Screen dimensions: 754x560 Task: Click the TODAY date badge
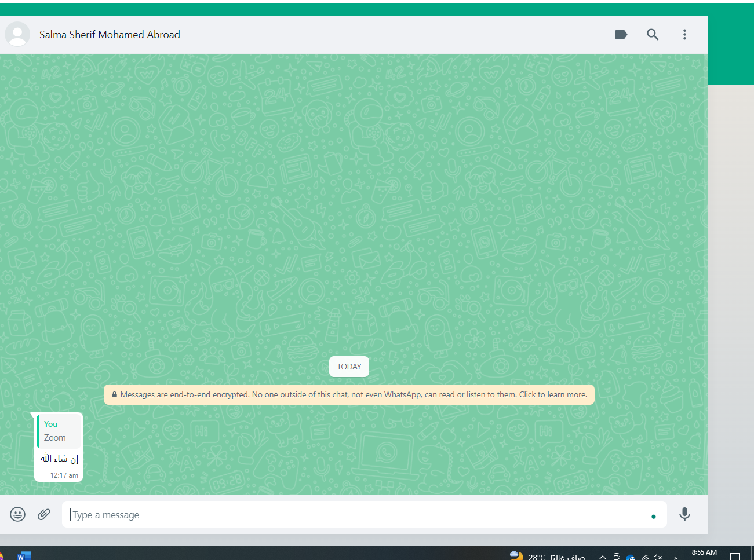pyautogui.click(x=349, y=367)
